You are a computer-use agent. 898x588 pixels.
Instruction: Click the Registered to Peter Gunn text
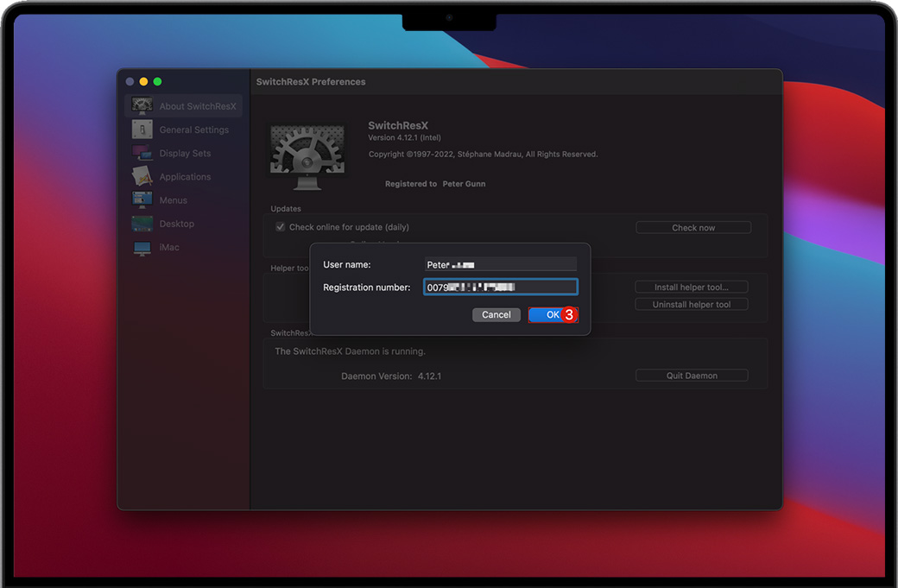pyautogui.click(x=435, y=184)
